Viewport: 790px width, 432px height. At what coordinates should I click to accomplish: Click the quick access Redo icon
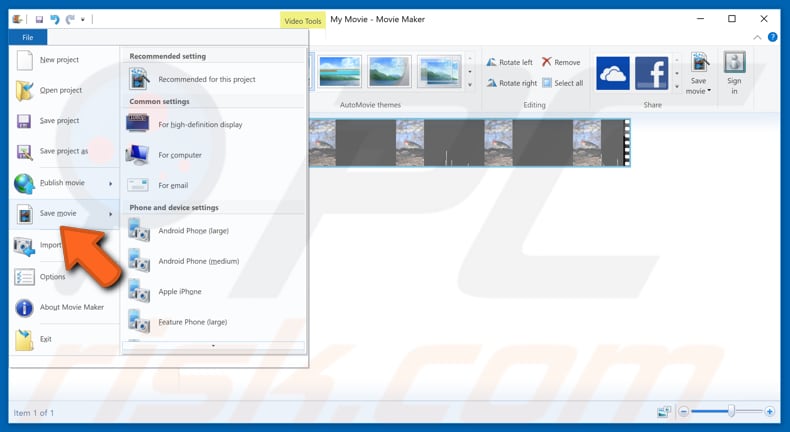point(70,20)
